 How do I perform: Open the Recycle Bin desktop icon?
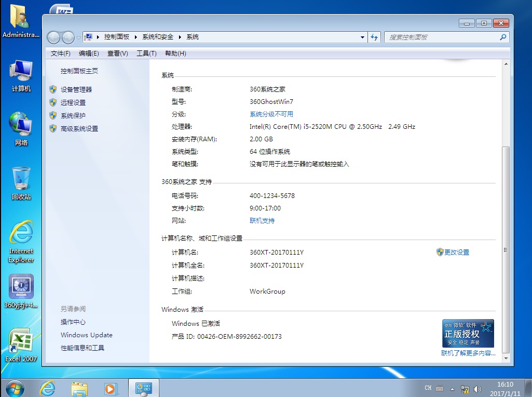pyautogui.click(x=21, y=183)
